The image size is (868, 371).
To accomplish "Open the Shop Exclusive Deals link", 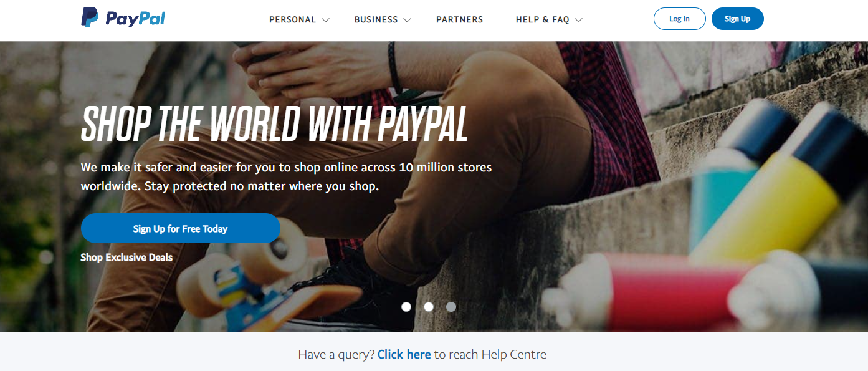I will point(126,257).
